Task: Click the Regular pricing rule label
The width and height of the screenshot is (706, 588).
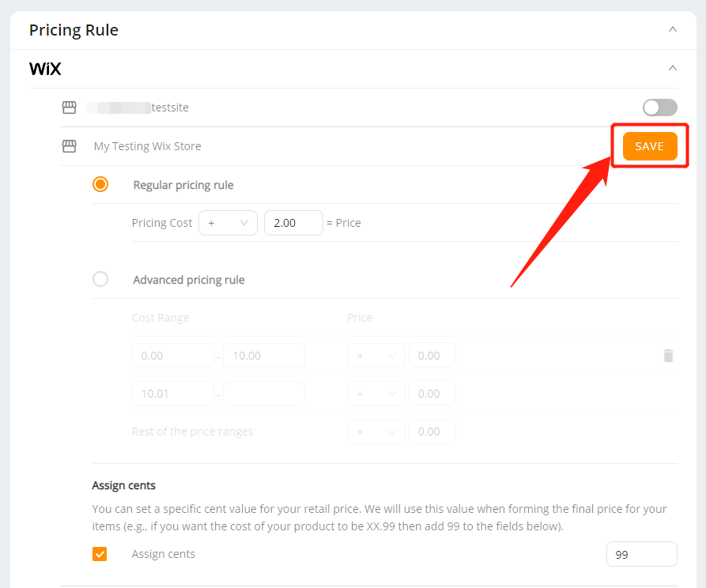Action: click(183, 185)
